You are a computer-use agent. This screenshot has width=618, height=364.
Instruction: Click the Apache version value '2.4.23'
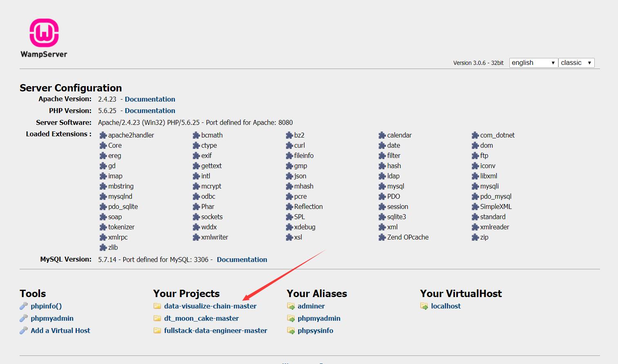pyautogui.click(x=107, y=99)
